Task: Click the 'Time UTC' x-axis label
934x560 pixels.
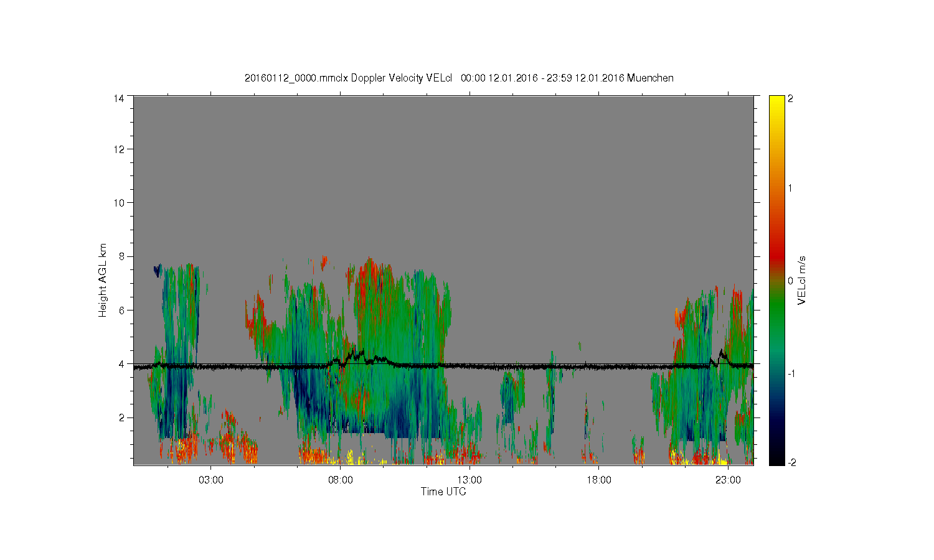Action: coord(443,492)
